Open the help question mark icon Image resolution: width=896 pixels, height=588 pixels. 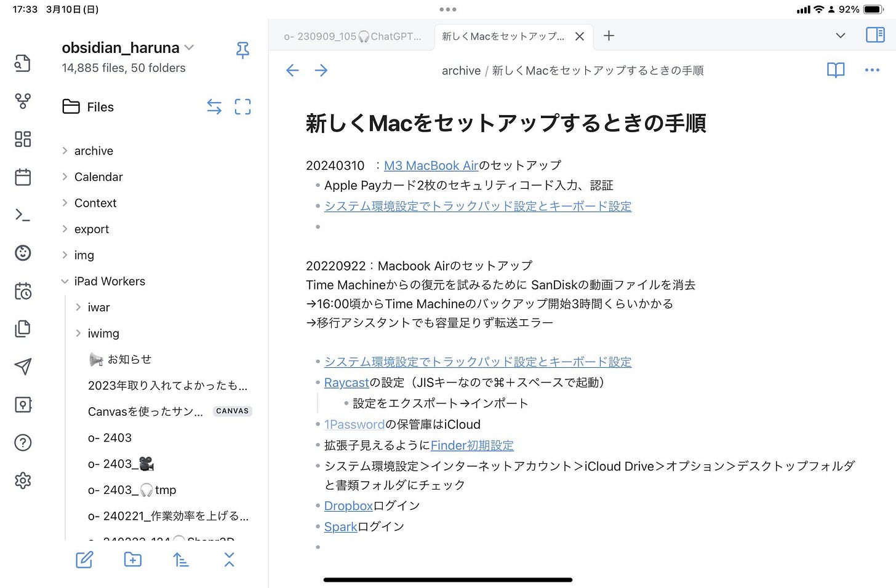[23, 442]
